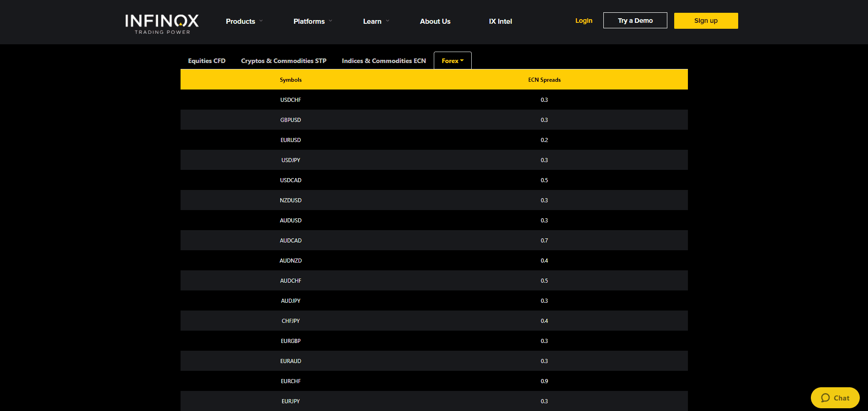The image size is (868, 411).
Task: Click the Chat bubble icon
Action: pyautogui.click(x=826, y=397)
